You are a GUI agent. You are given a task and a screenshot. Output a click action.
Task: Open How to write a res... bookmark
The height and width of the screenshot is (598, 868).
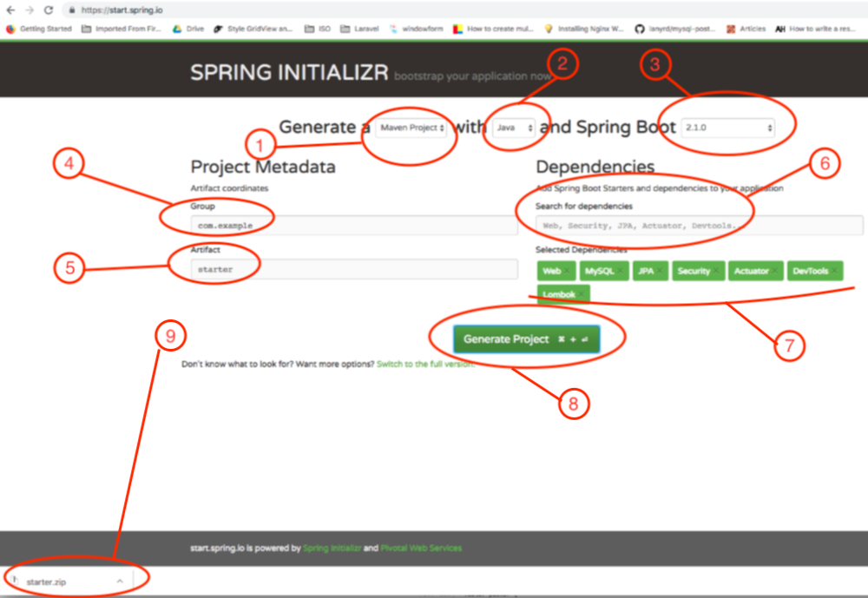pos(815,29)
